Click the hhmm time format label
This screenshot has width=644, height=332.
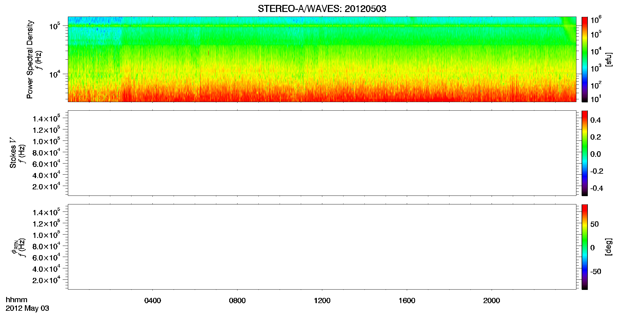pyautogui.click(x=17, y=300)
